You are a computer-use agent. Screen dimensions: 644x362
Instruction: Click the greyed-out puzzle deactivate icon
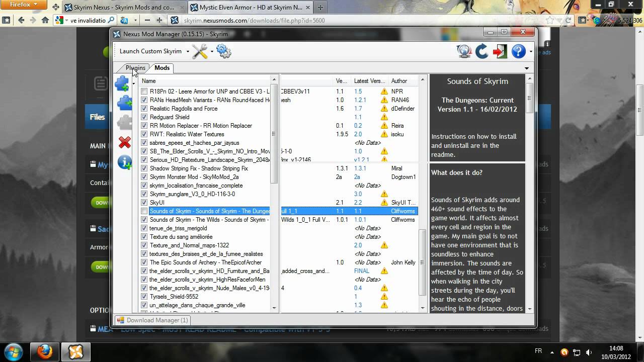click(x=124, y=123)
